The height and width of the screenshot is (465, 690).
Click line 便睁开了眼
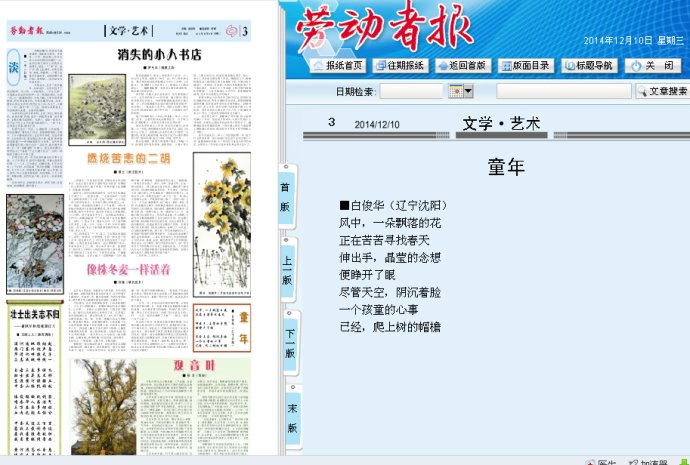point(367,275)
